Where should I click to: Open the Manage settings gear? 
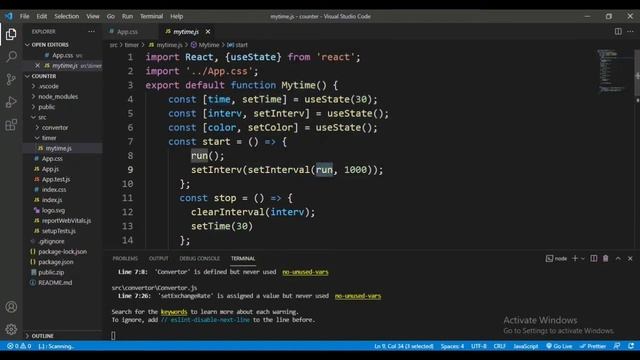(x=11, y=329)
